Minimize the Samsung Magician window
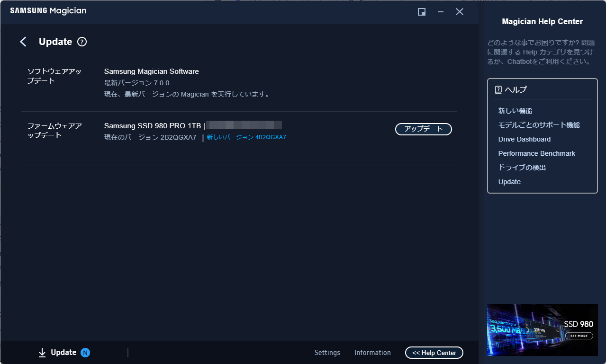 (441, 12)
